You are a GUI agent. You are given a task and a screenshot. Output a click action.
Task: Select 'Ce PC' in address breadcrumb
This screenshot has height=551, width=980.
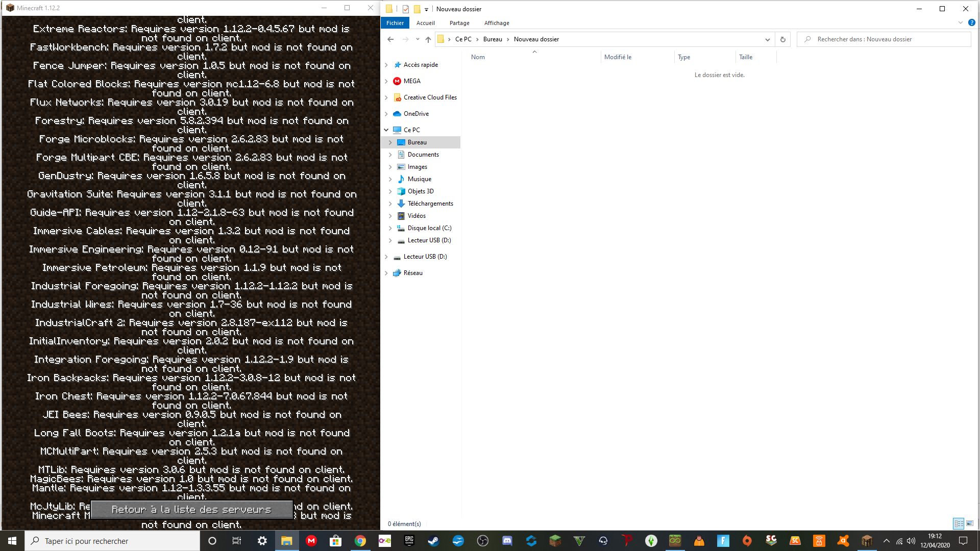pyautogui.click(x=463, y=39)
